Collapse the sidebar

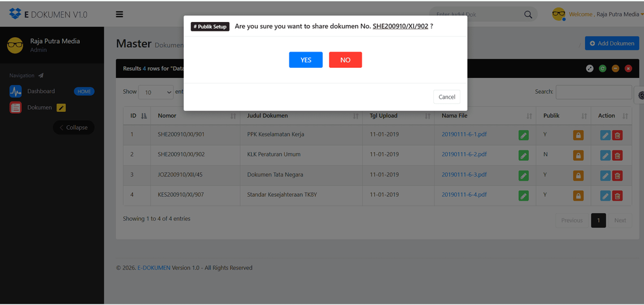(74, 127)
